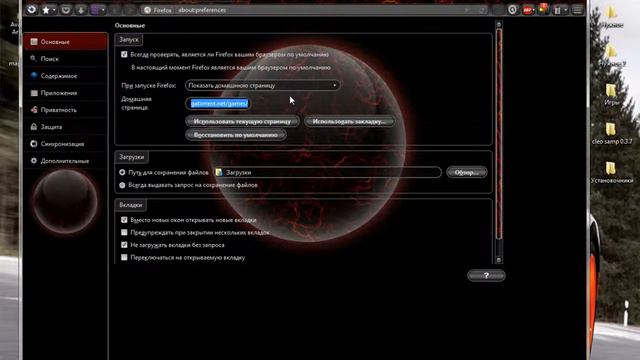
Task: Click the Adblock Plus ABP icon
Action: 527,10
